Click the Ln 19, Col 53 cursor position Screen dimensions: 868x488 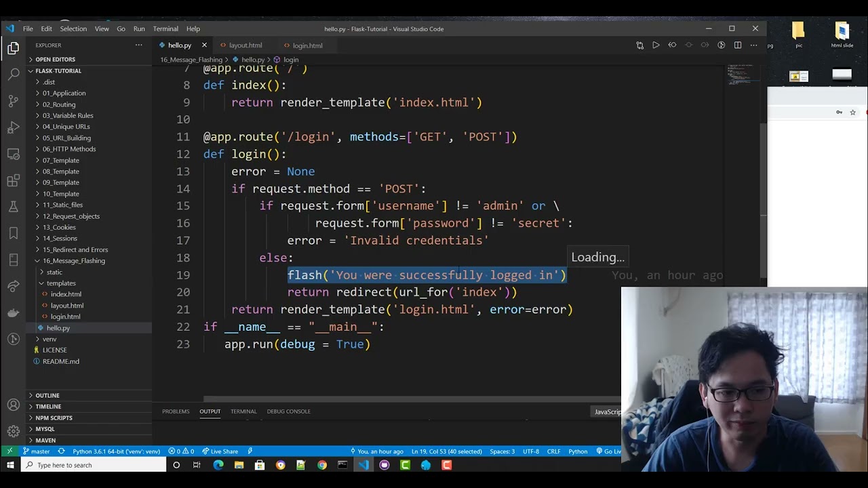click(446, 451)
